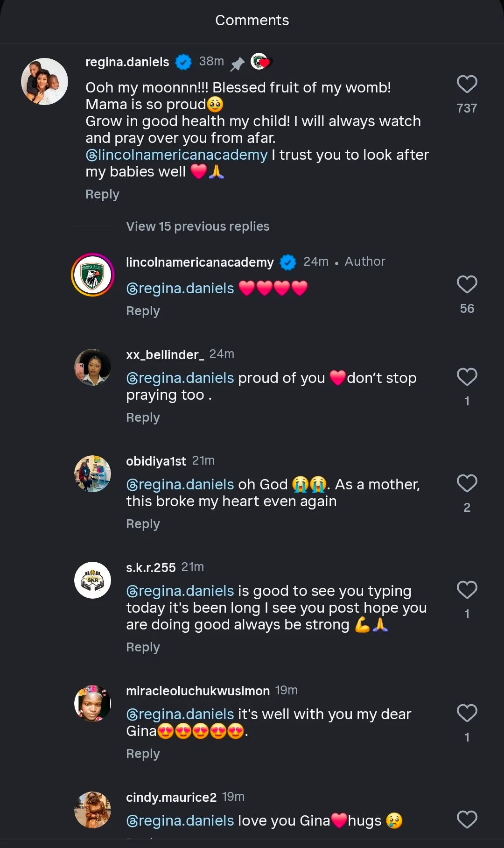Viewport: 504px width, 848px height.
Task: Expand View 15 previous replies
Action: [197, 226]
